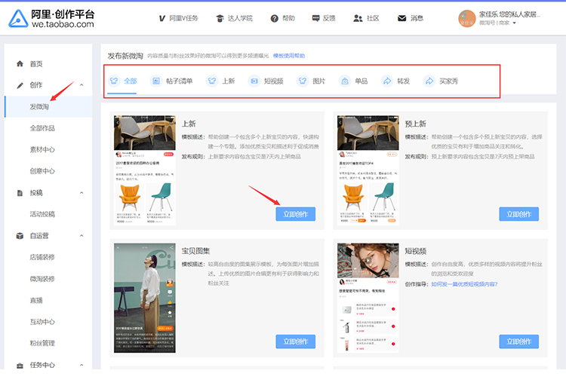Open the account dropdown arrow near 微淘号
The image size is (566, 392).
(515, 23)
